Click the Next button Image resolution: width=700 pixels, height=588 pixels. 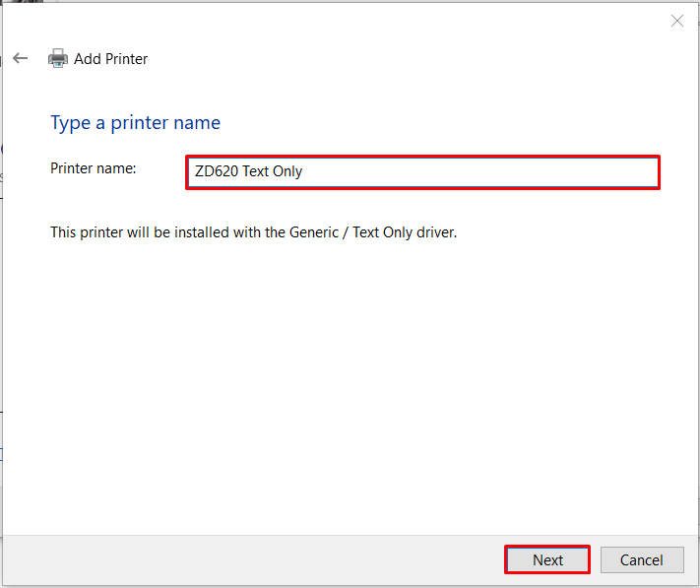point(547,559)
